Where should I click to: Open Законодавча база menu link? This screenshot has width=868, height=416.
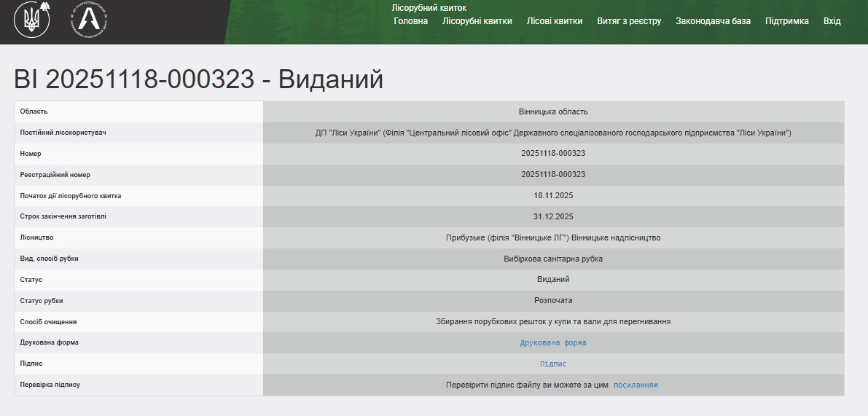(x=713, y=21)
